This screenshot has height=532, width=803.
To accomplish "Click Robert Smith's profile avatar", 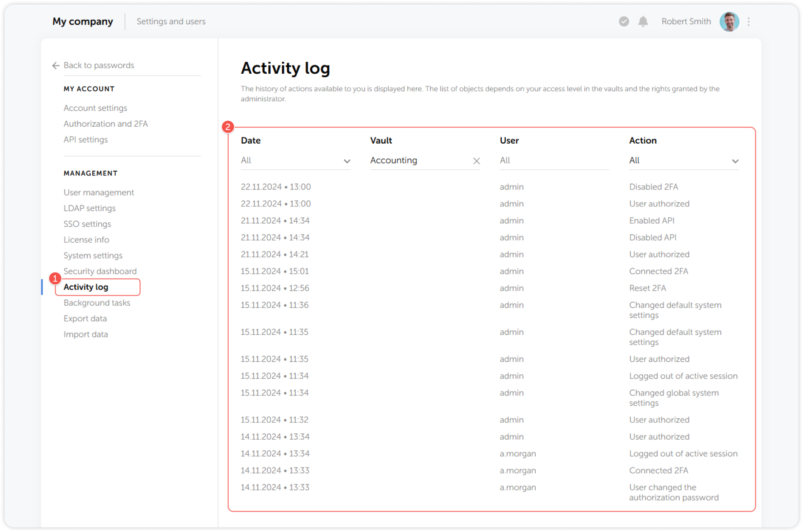I will coord(730,22).
